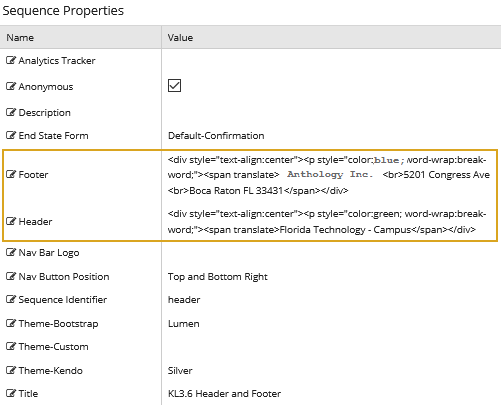Click the Theme-Bootstrap property name
The image size is (501, 408).
click(x=58, y=324)
